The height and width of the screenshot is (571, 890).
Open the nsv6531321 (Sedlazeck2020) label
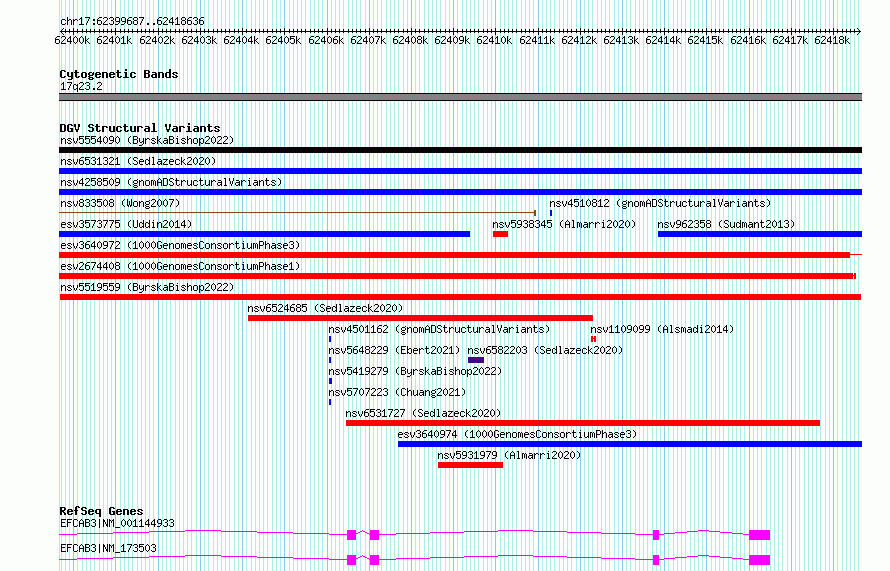click(x=138, y=161)
